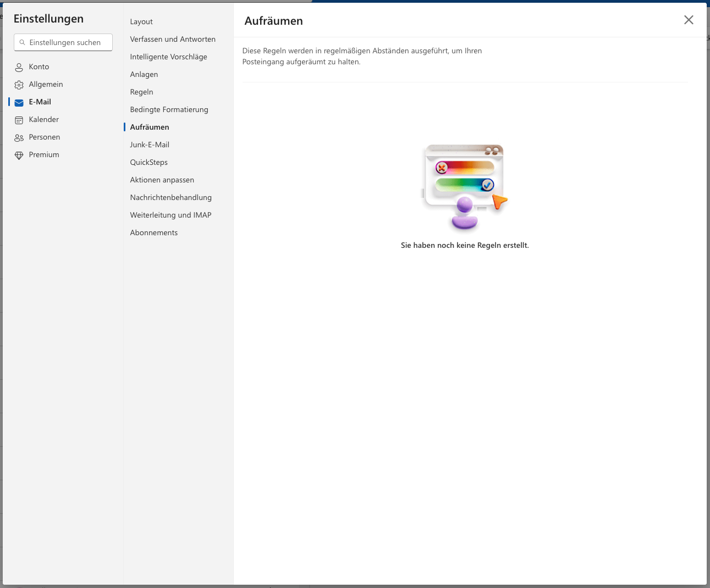Viewport: 710px width, 588px height.
Task: Click the Aufräumen page heading
Action: (x=273, y=21)
